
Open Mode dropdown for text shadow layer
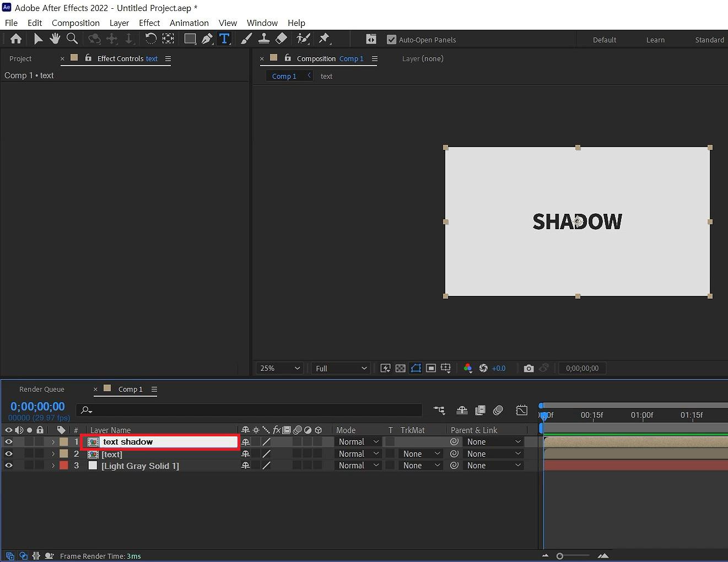[x=358, y=442]
